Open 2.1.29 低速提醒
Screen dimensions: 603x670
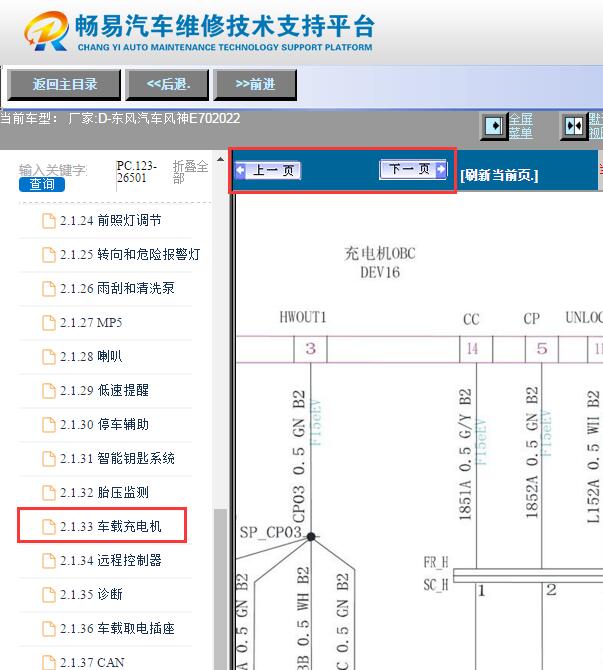[104, 391]
